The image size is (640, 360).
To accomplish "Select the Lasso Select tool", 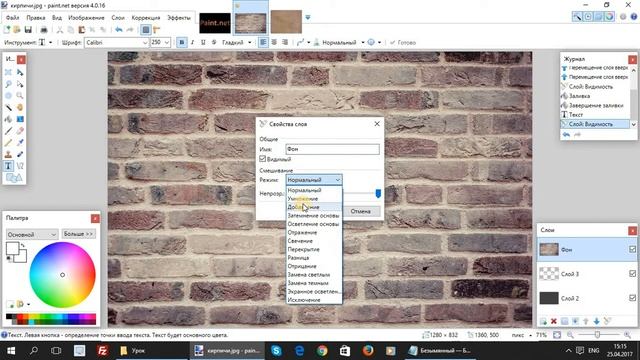I will click(8, 84).
